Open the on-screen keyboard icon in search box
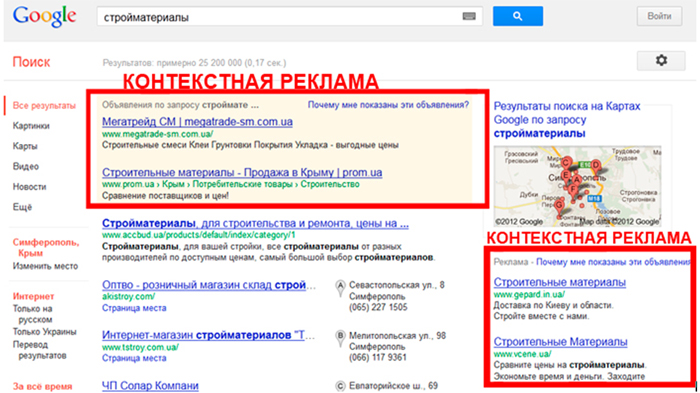This screenshot has width=700, height=393. [x=469, y=17]
